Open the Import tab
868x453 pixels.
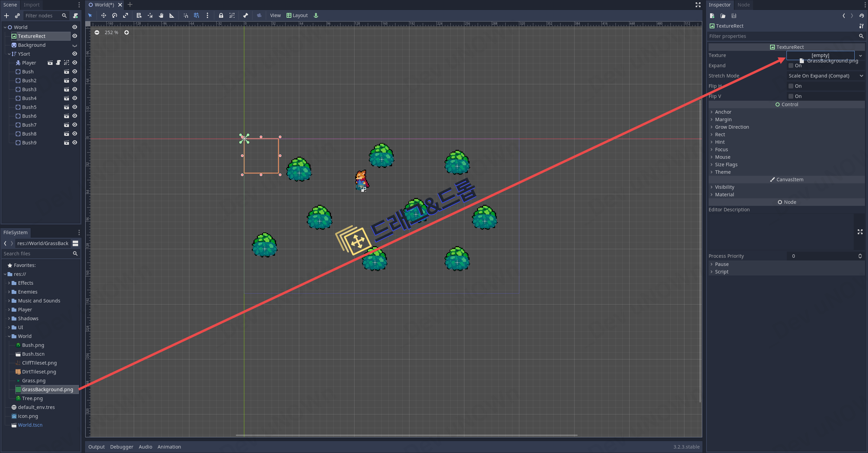click(x=31, y=5)
